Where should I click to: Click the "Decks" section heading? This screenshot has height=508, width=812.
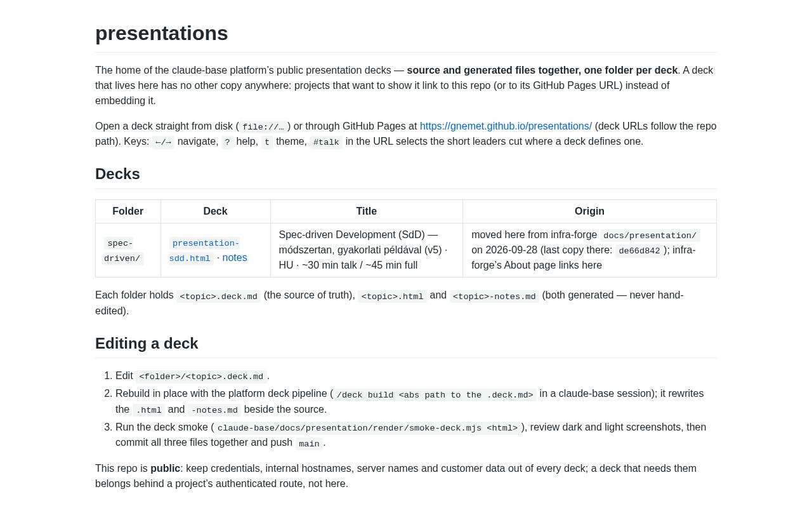pos(117,174)
